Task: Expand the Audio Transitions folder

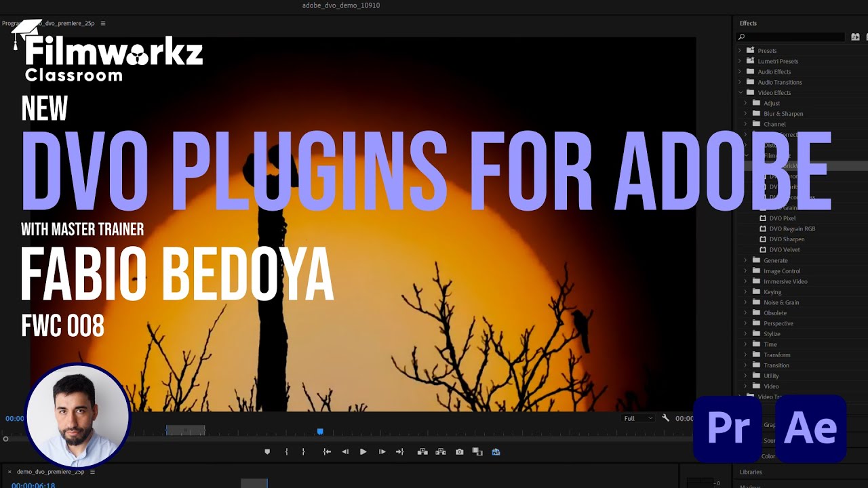Action: point(740,82)
